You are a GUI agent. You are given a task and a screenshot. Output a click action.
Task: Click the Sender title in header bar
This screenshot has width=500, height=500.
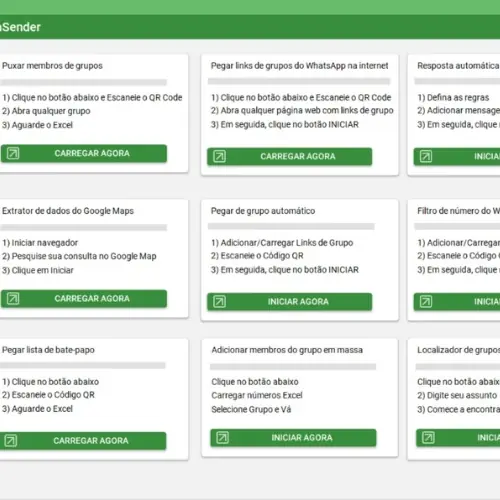click(x=21, y=27)
